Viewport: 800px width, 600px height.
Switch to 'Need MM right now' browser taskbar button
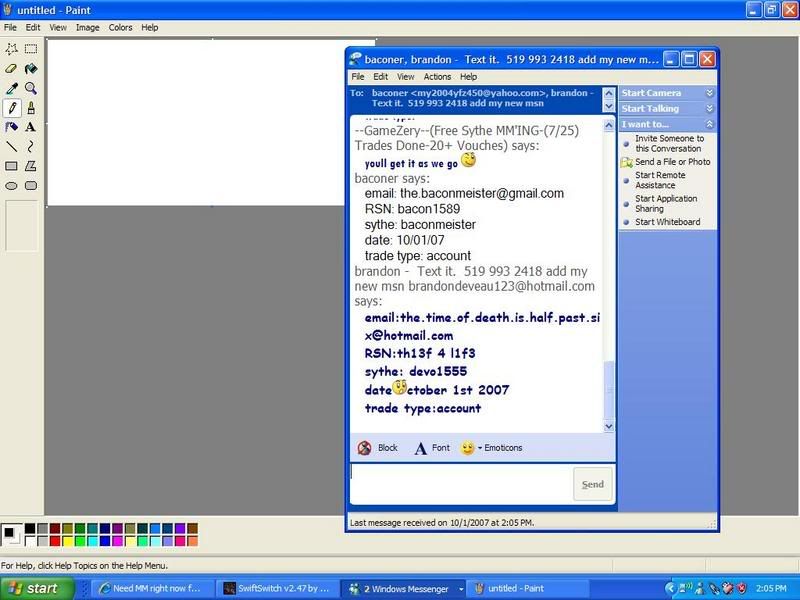[x=151, y=588]
